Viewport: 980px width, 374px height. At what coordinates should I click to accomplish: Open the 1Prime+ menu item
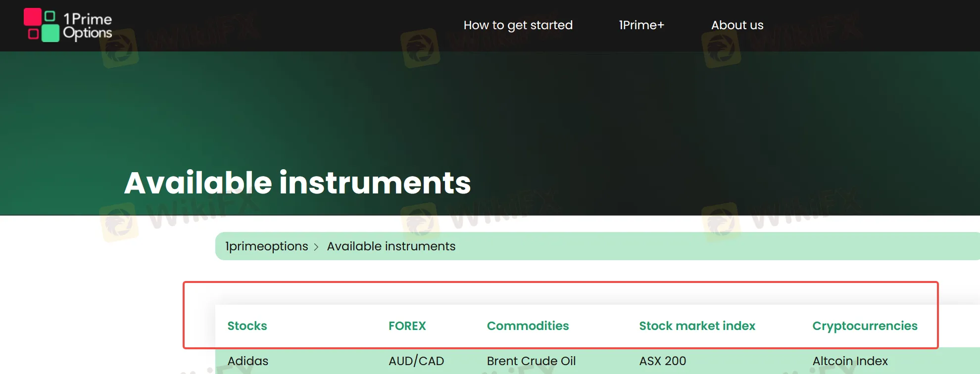coord(641,25)
